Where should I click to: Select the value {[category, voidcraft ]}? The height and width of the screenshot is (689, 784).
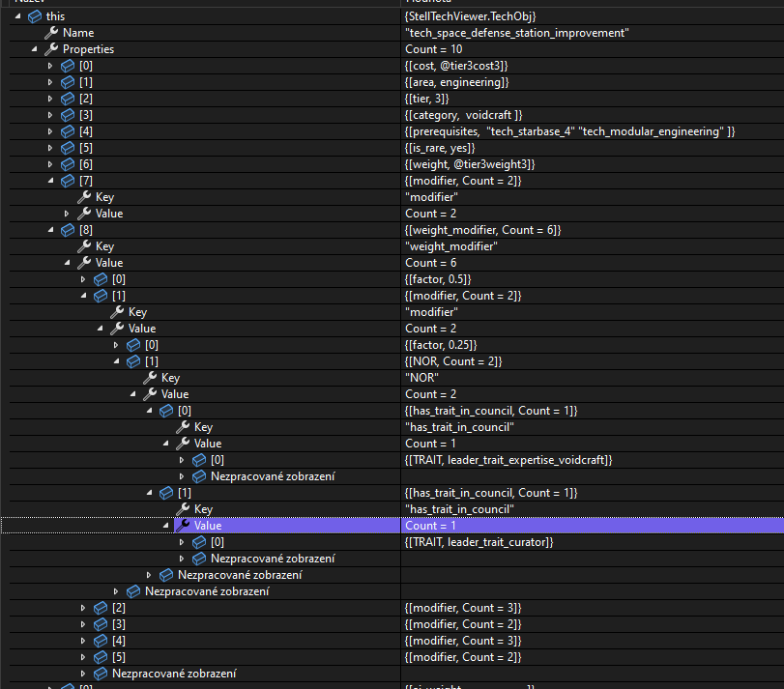pyautogui.click(x=463, y=115)
